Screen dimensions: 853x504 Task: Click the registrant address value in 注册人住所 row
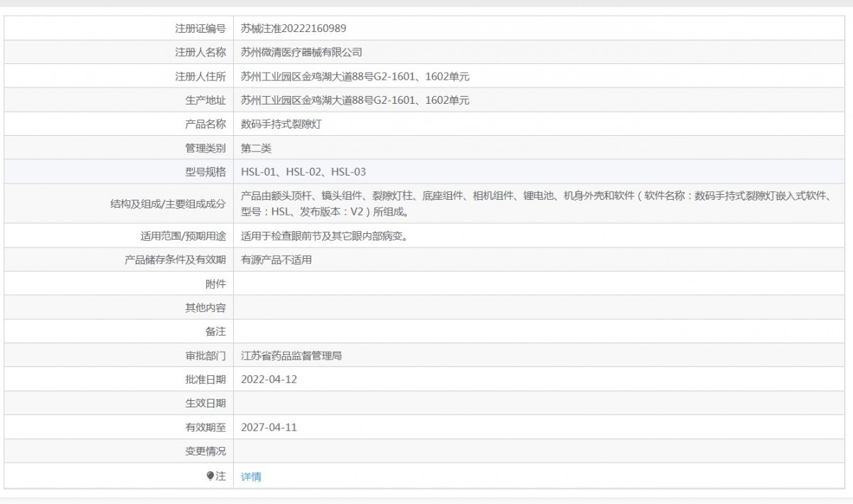355,76
